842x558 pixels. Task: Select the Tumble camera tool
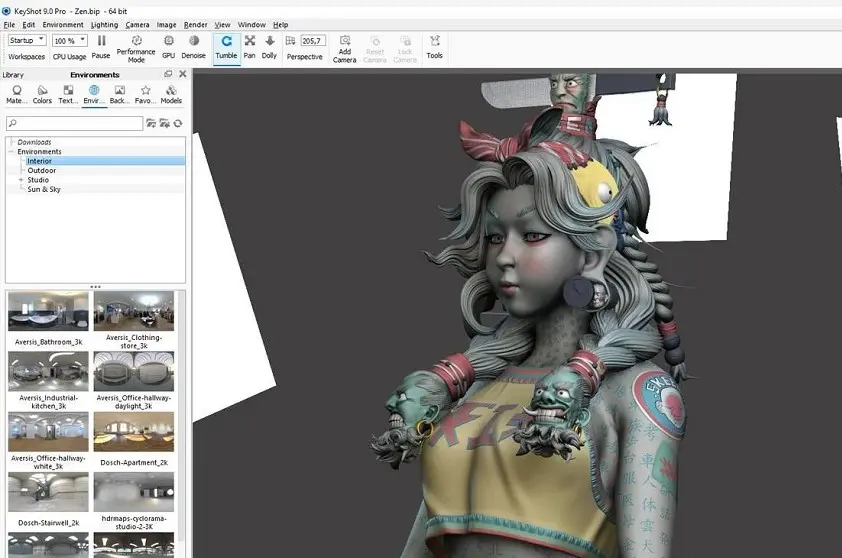pyautogui.click(x=226, y=48)
